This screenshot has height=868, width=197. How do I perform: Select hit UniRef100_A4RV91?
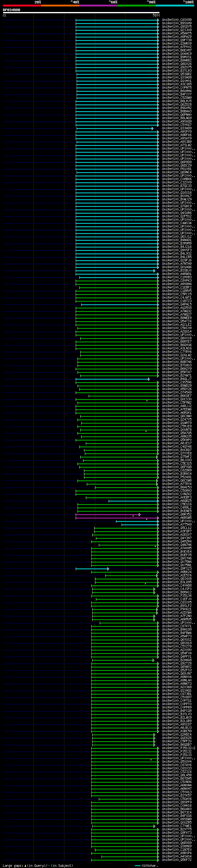point(176,274)
